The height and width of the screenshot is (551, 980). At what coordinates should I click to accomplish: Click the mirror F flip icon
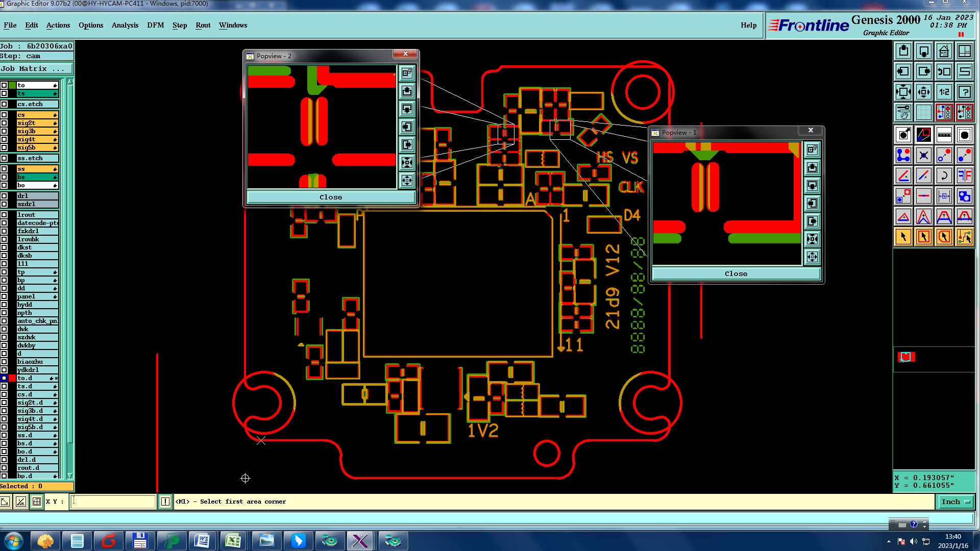point(964,176)
